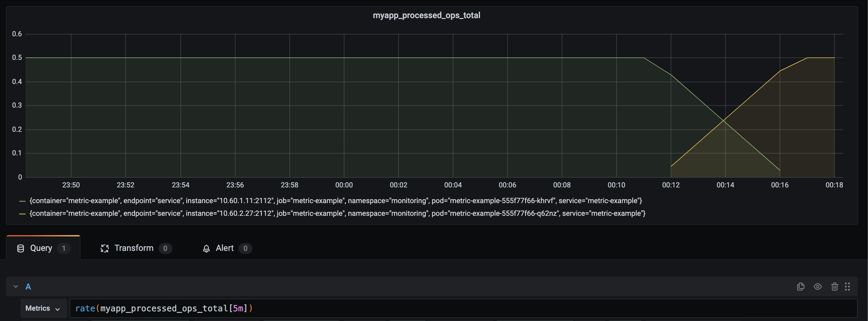The image size is (868, 321).
Task: Toggle the q62nz pod legend series
Action: point(337,213)
